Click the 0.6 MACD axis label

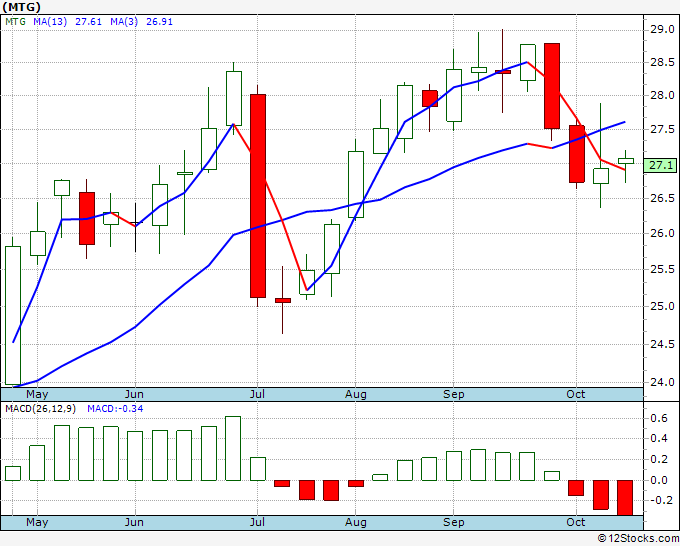659,418
